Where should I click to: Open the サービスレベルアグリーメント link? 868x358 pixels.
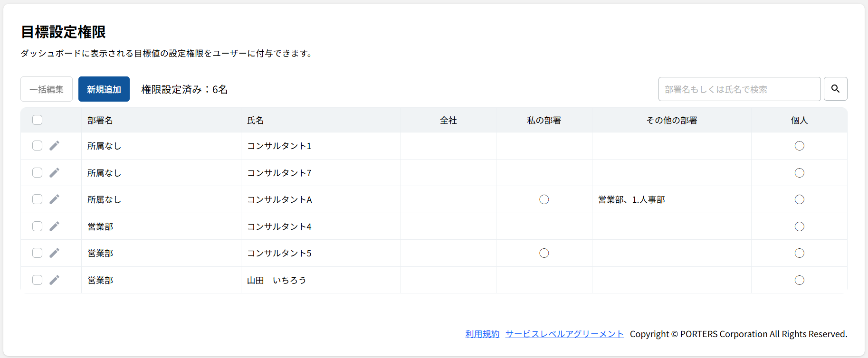point(564,334)
